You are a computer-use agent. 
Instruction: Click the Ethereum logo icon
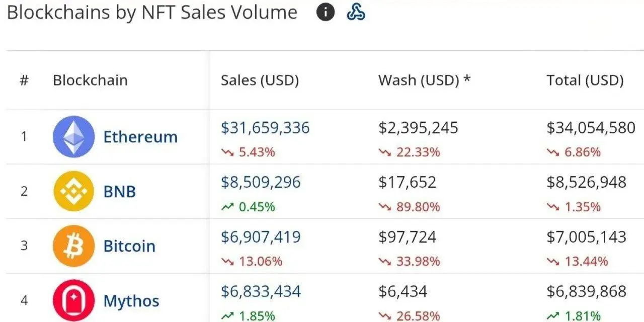tap(73, 137)
